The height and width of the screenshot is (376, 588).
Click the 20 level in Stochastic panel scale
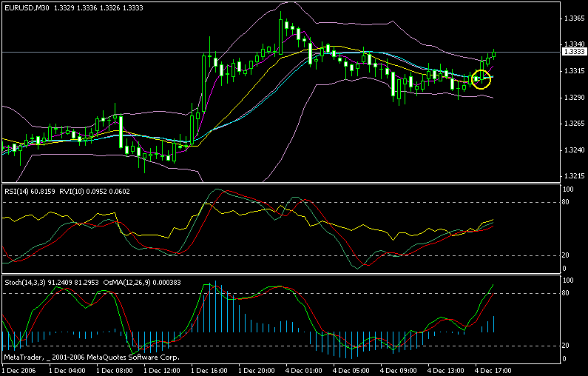pos(567,346)
